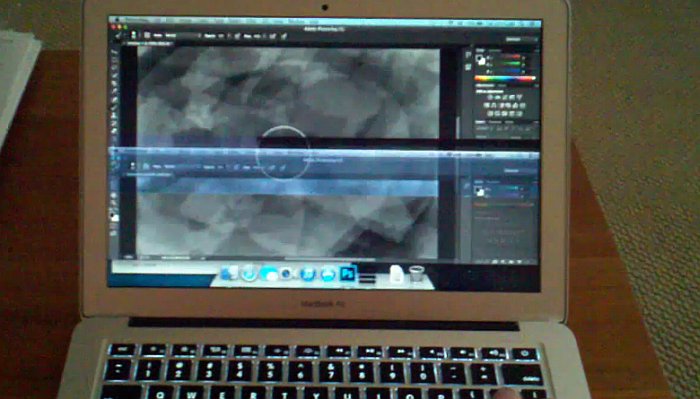The image size is (700, 399).
Task: Open the Brush tool preset picker
Action: click(118, 35)
